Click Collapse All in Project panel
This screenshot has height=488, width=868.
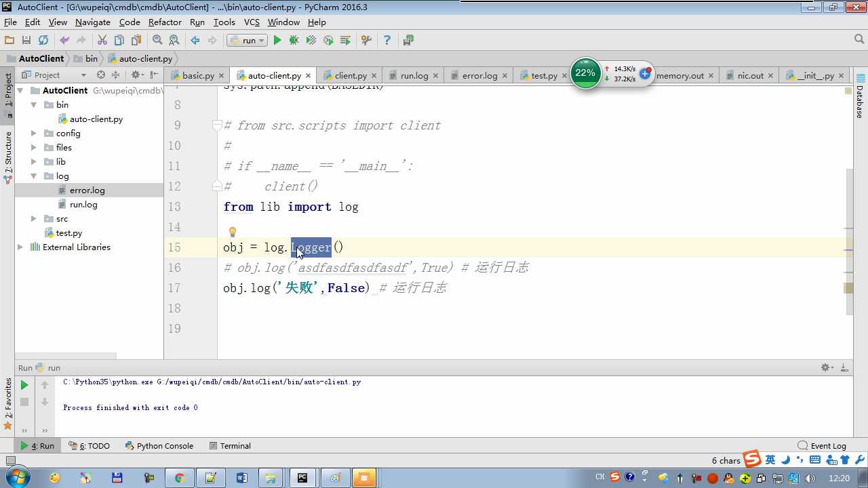(x=115, y=75)
